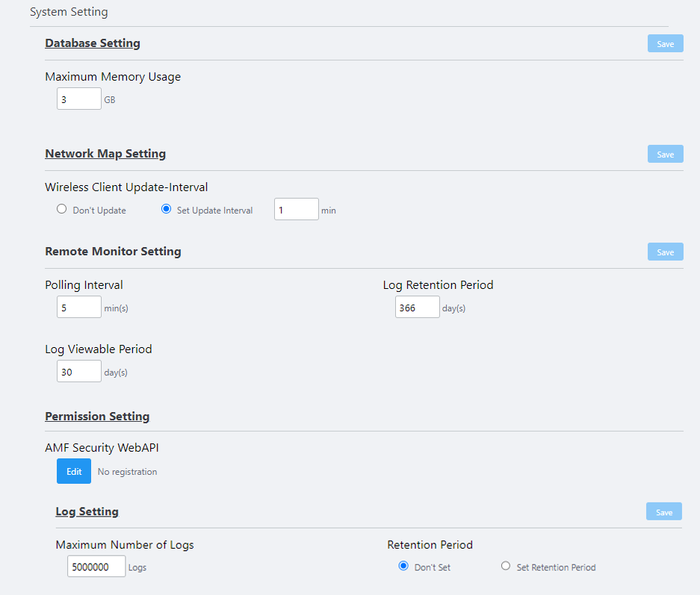Select Don't Set for Retention Period
This screenshot has height=595, width=700.
click(x=403, y=567)
